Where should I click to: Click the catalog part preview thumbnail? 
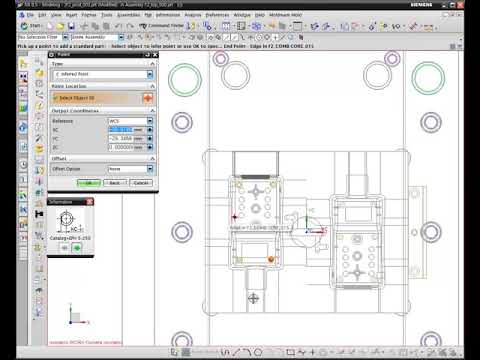point(70,221)
